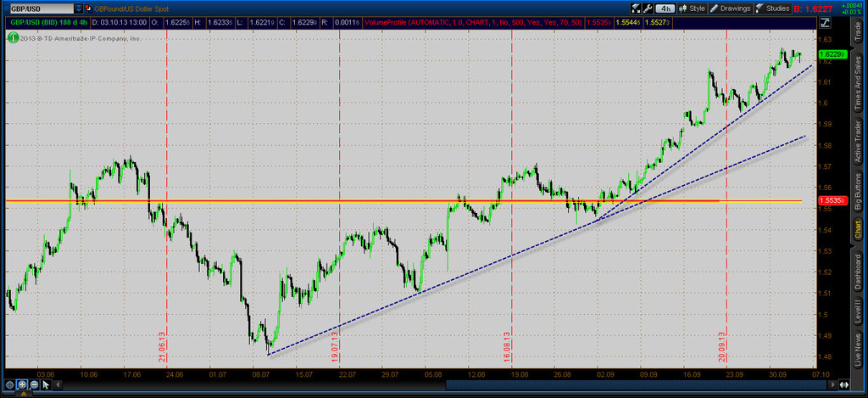Open the Active Trader side tab
The width and height of the screenshot is (868, 398).
click(859, 140)
